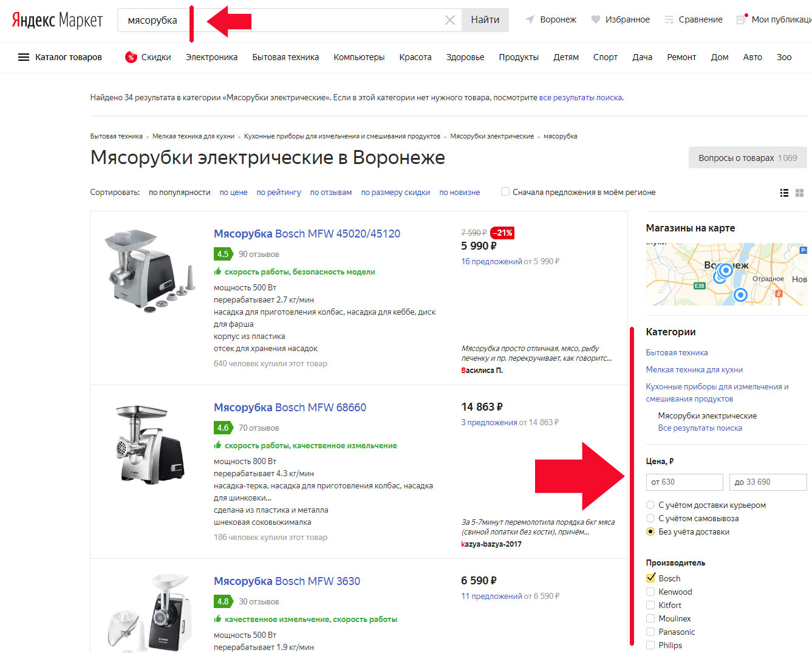Switch to grid view layout icon
The image size is (812, 653).
point(800,193)
